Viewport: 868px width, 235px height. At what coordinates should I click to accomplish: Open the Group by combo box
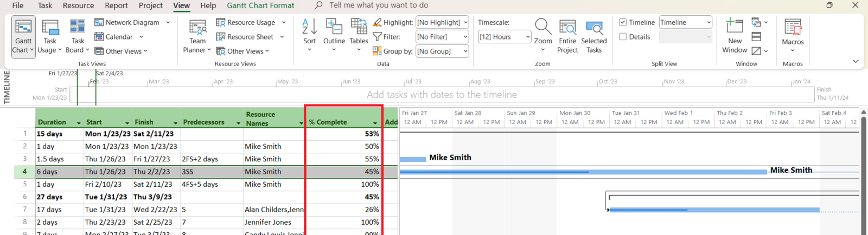coord(442,51)
